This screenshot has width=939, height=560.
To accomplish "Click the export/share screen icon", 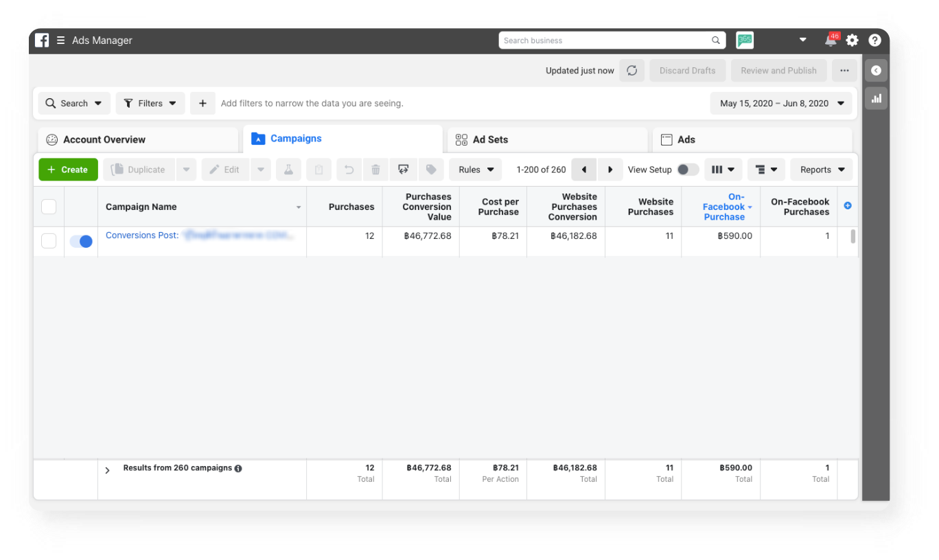I will pos(404,170).
